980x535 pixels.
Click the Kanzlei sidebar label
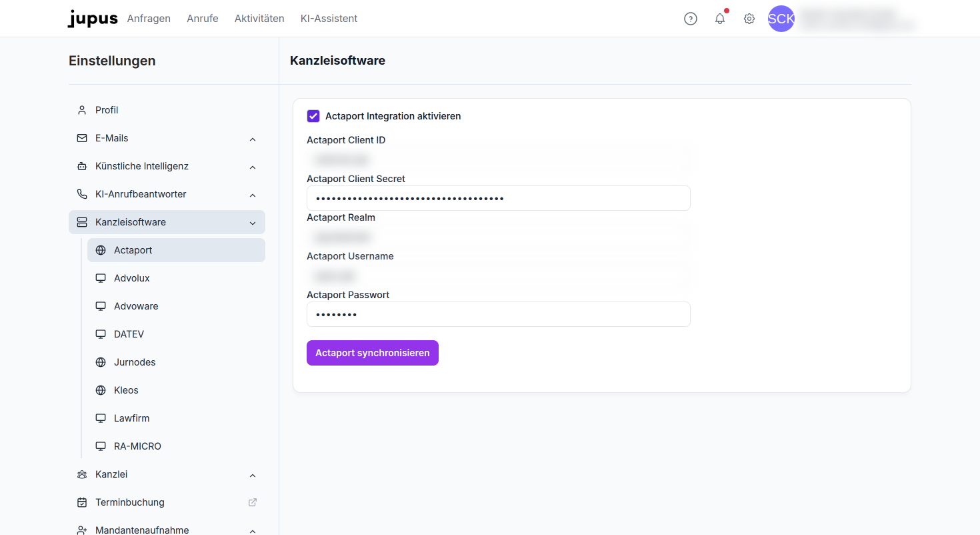[111, 474]
